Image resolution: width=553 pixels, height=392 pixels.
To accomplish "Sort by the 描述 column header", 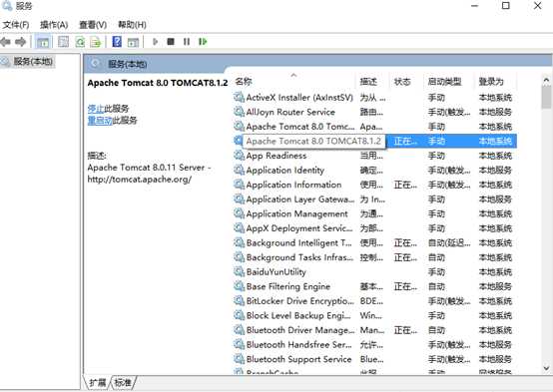I will [x=372, y=82].
